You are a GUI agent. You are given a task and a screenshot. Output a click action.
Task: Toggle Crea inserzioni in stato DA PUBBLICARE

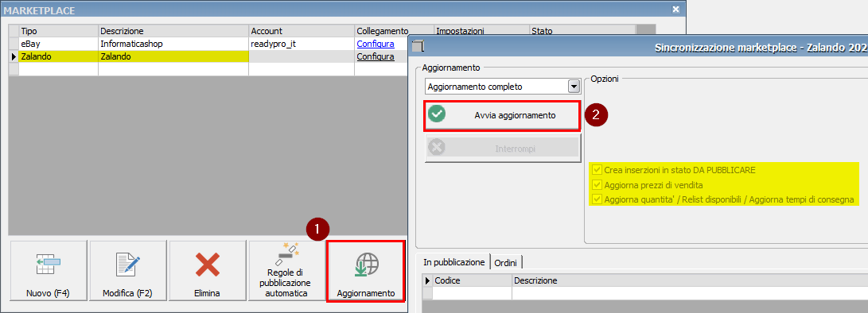click(597, 170)
